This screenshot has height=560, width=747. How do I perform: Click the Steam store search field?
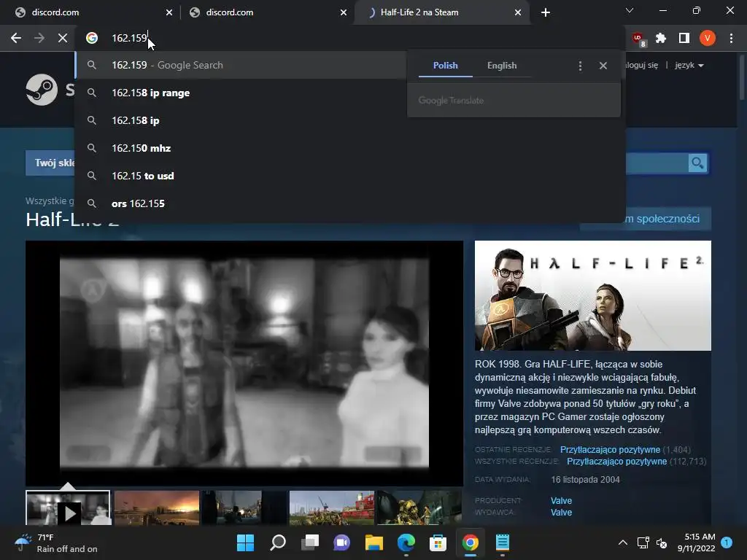657,163
